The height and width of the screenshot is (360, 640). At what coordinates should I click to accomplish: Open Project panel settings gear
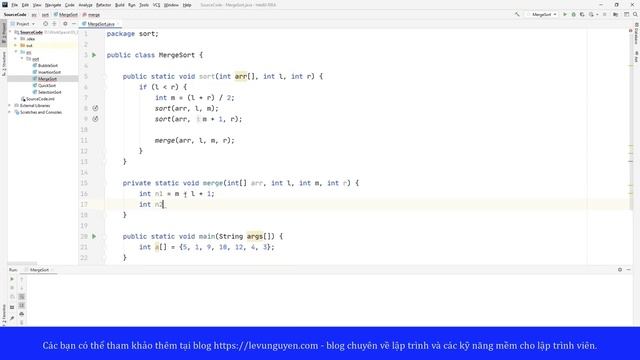65,24
